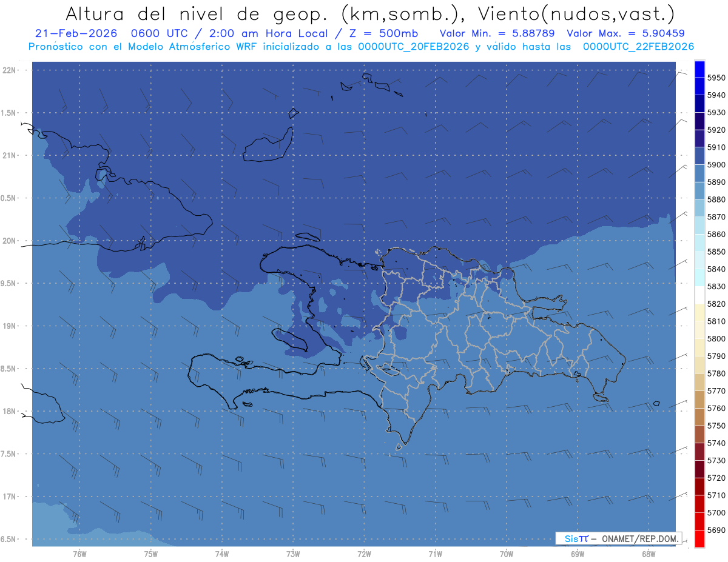Click the 71W longitude axis label
Screen dimensions: 728x562
(x=435, y=554)
